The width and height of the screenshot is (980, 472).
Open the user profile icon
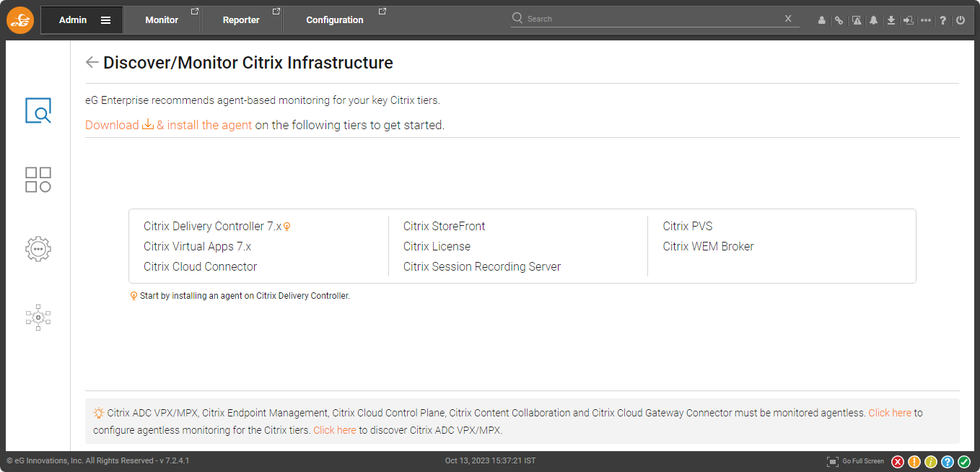(821, 20)
